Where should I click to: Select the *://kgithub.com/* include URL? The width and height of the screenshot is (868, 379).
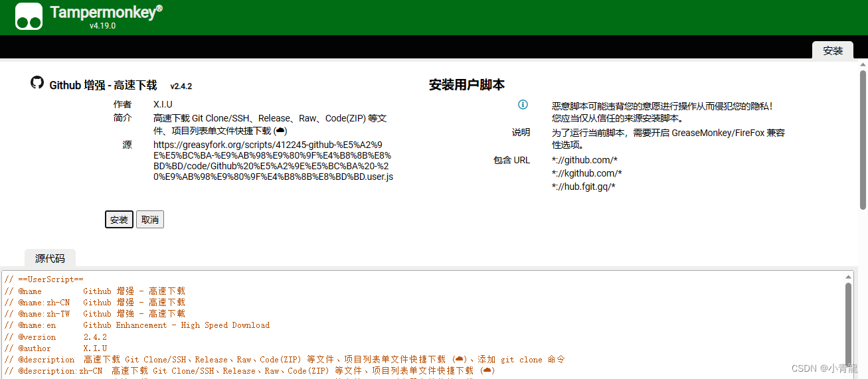point(586,173)
